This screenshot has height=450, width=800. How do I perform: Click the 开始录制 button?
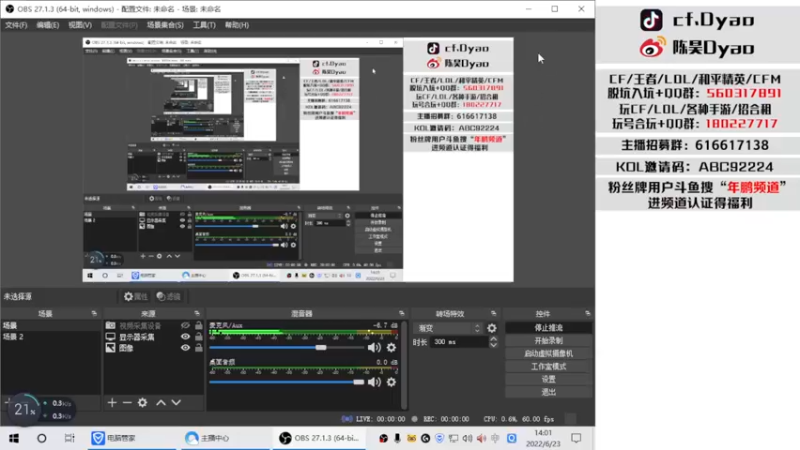tap(548, 340)
